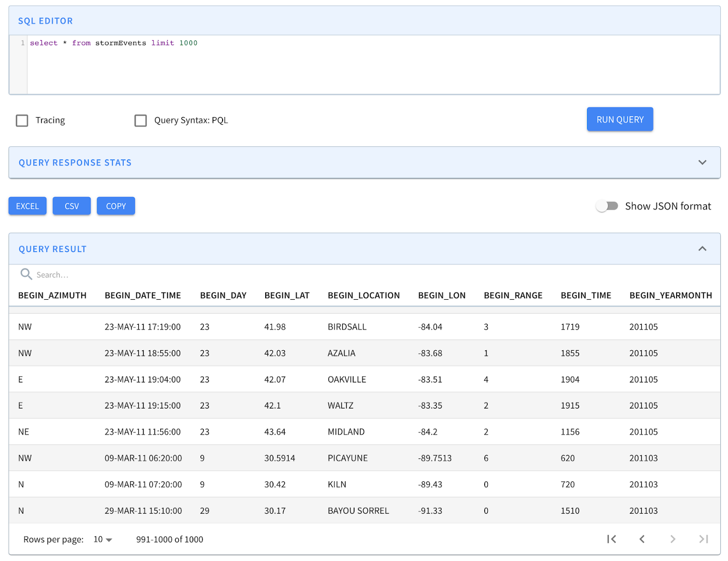Screen dimensions: 728x561
Task: Download results as CSV
Action: click(71, 206)
